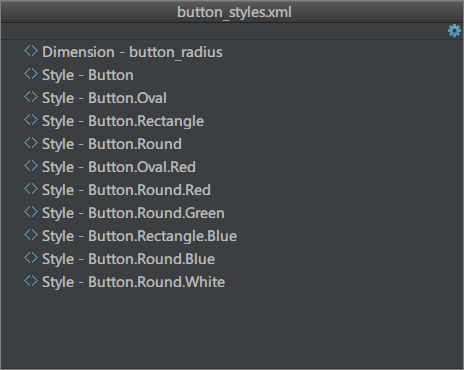Click the tag icon beside Button.Oval.Red
The image size is (464, 370).
coord(31,166)
